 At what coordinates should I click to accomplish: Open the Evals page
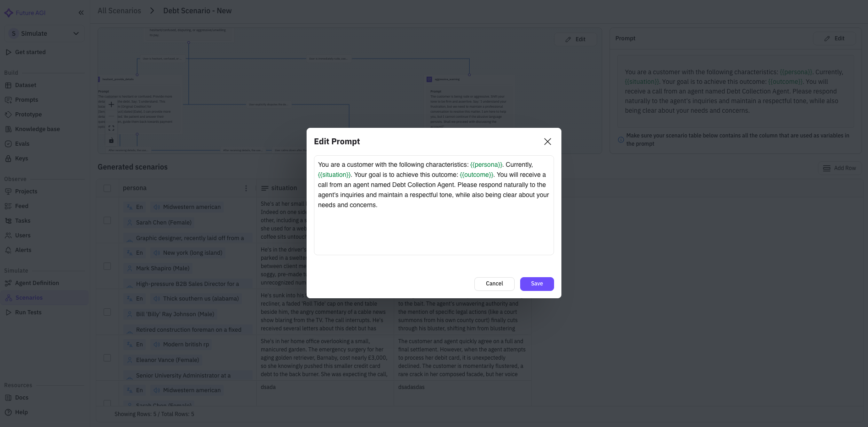[x=22, y=144]
